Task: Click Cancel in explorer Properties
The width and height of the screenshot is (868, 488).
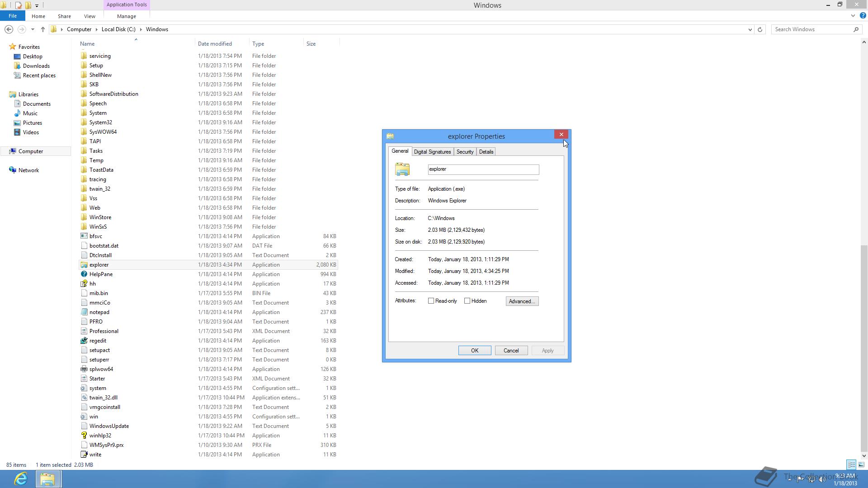Action: (511, 351)
